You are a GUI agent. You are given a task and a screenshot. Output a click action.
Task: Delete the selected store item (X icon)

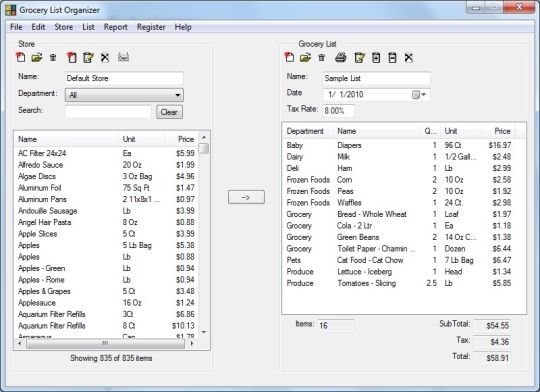pyautogui.click(x=105, y=57)
